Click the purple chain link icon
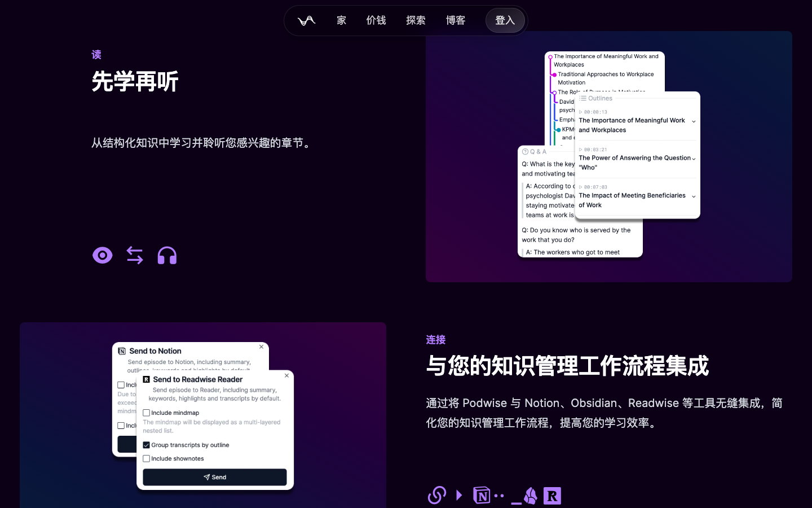 437,495
